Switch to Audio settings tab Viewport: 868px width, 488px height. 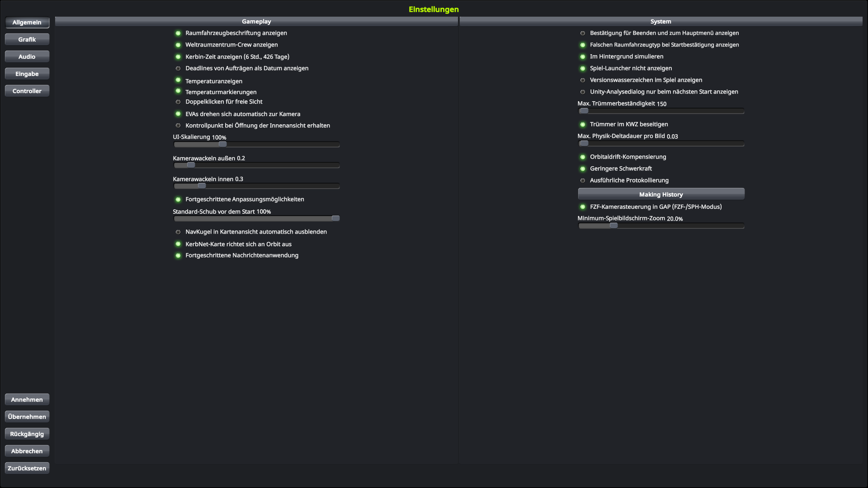click(x=27, y=56)
